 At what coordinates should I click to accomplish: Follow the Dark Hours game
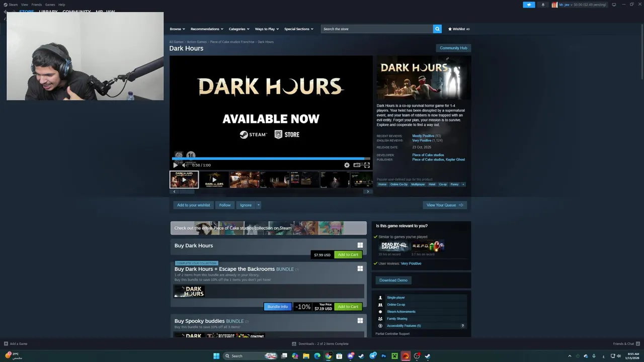click(x=225, y=205)
